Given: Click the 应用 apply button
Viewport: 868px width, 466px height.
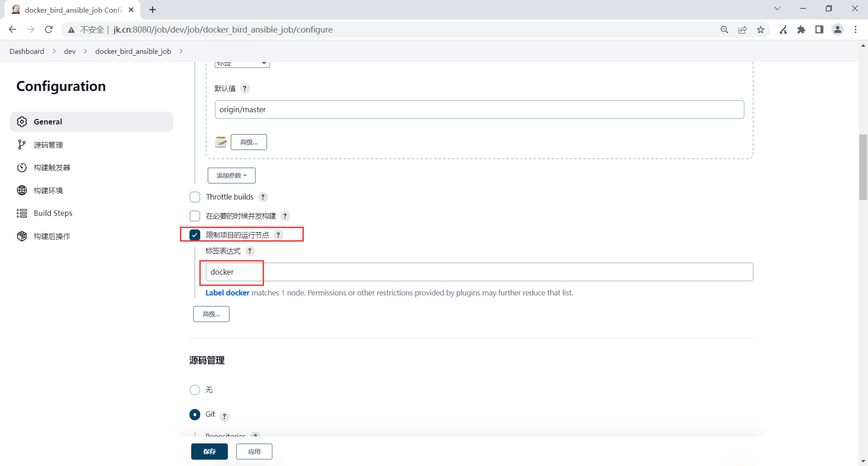Looking at the screenshot, I should coord(254,452).
